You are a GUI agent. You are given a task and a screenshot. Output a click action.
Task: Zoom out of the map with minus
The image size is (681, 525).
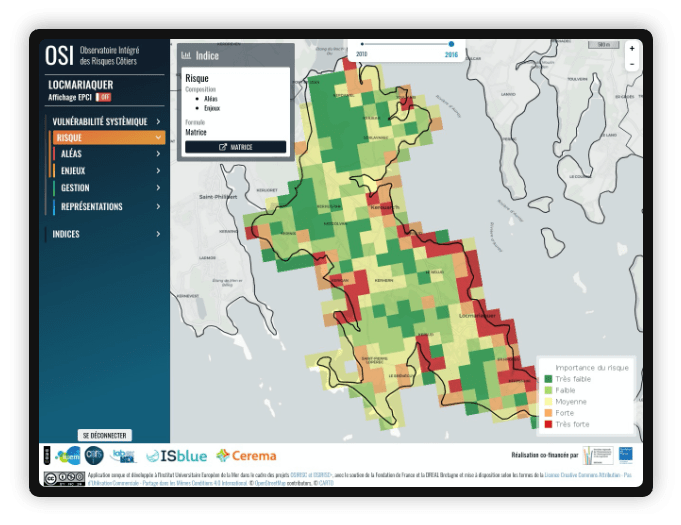point(631,63)
